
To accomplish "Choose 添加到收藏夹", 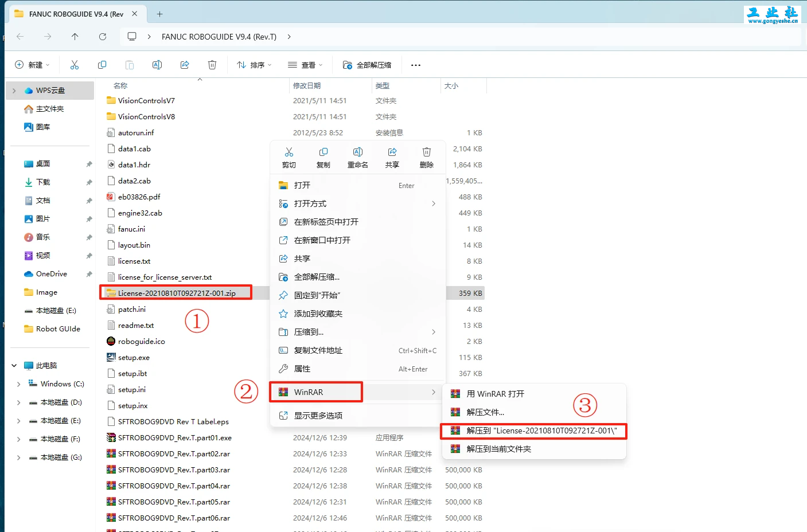I will [357, 314].
